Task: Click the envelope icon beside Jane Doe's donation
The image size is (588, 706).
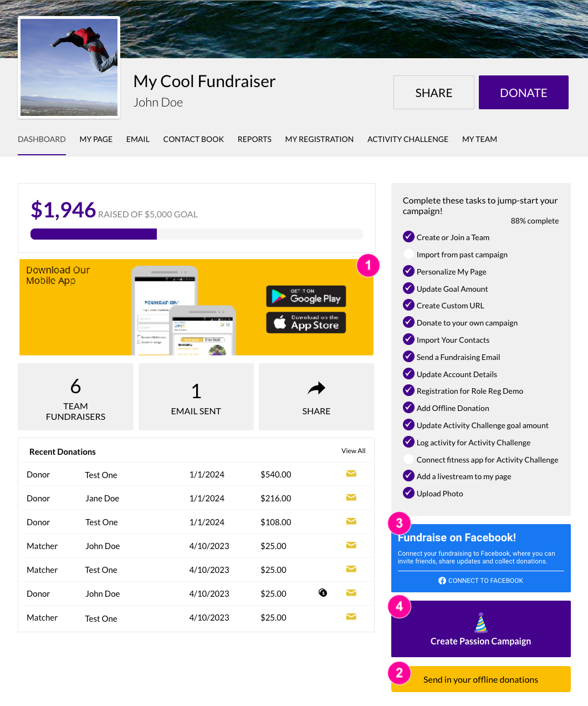Action: pos(351,497)
